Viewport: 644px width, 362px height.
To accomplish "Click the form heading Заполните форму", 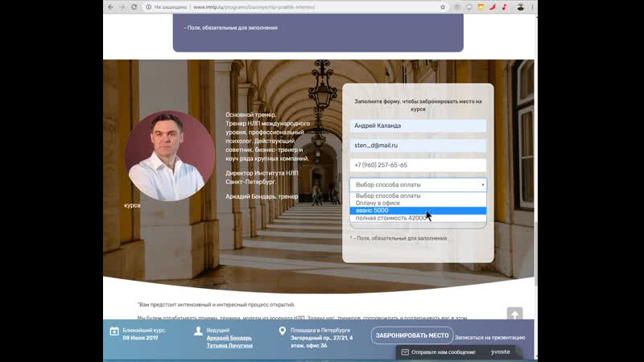I will 418,105.
